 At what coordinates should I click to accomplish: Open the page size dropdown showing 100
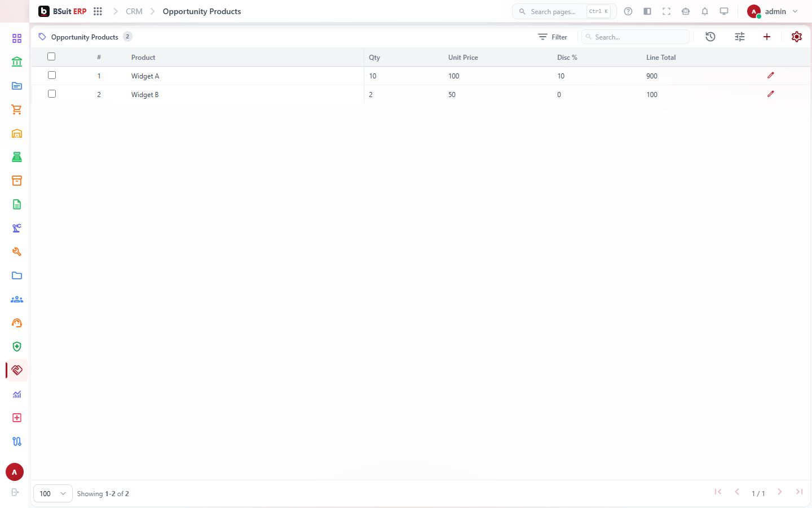[x=53, y=493]
